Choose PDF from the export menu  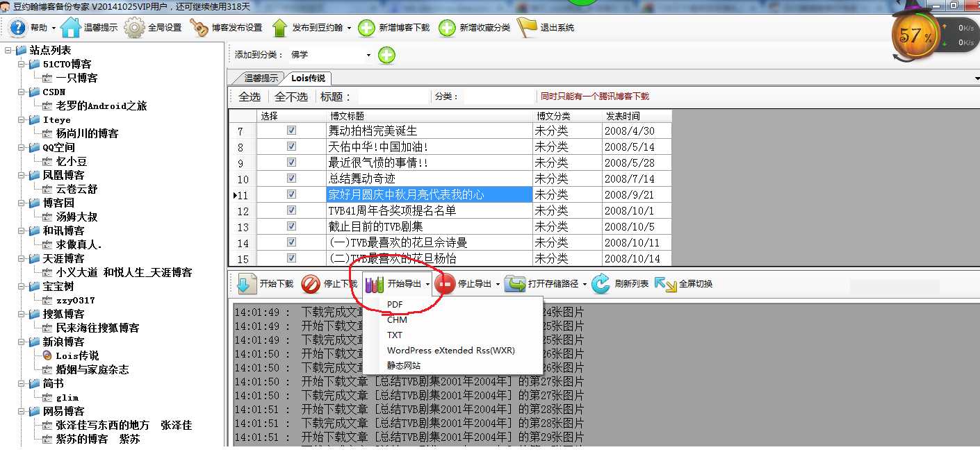395,304
